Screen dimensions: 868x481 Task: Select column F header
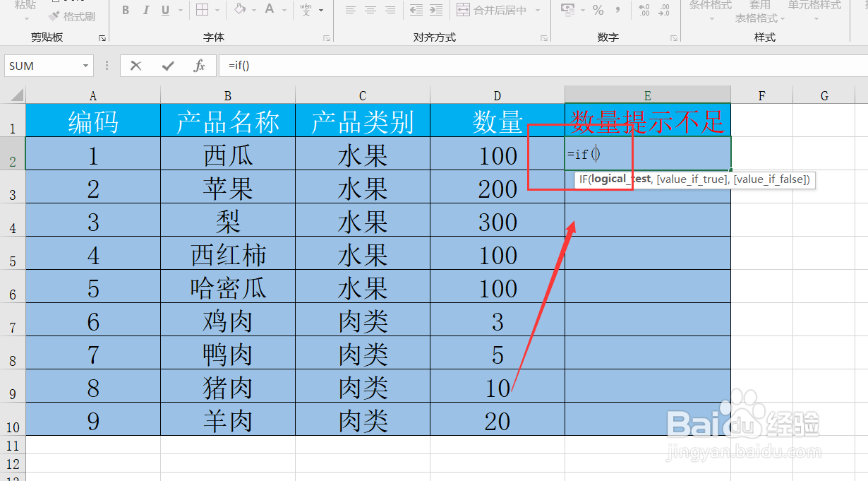click(762, 95)
